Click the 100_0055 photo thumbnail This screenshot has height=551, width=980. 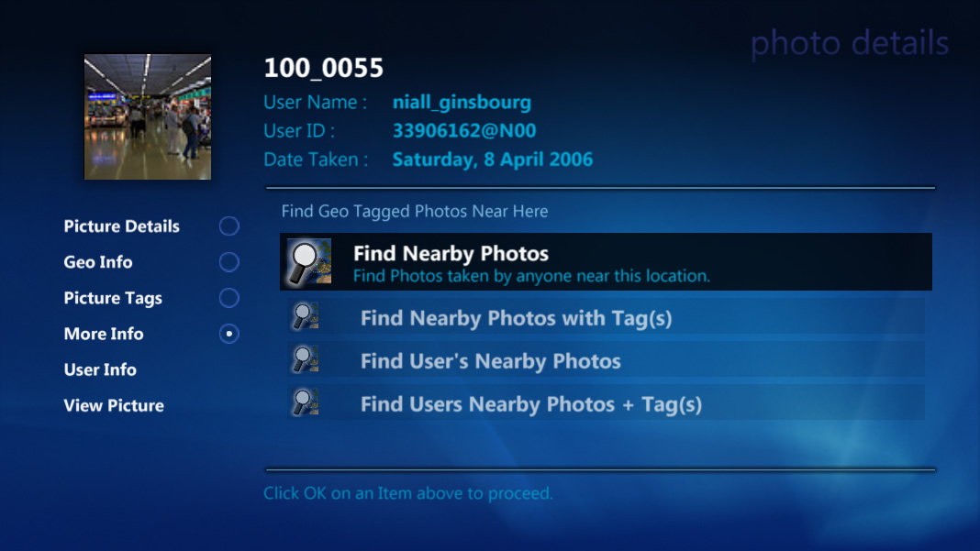(148, 116)
